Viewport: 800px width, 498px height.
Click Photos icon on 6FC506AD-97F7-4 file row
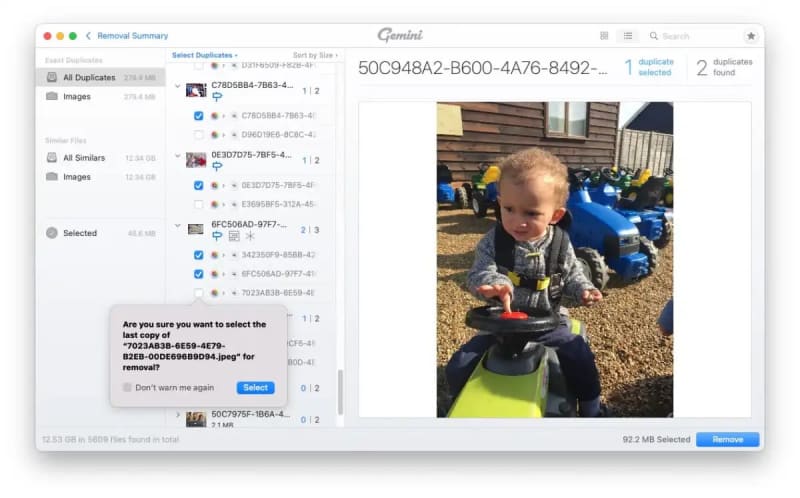pos(215,274)
